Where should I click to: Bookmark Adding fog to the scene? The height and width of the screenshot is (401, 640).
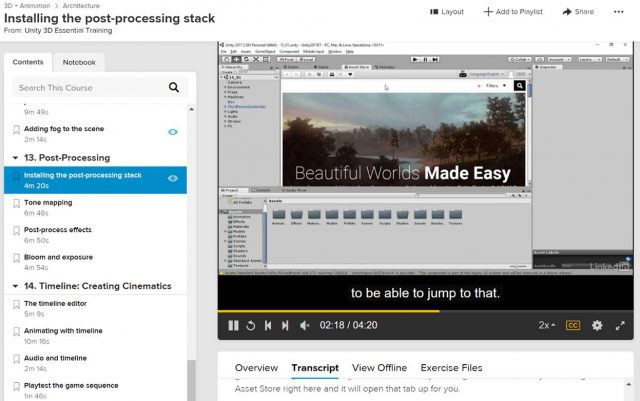(x=16, y=130)
